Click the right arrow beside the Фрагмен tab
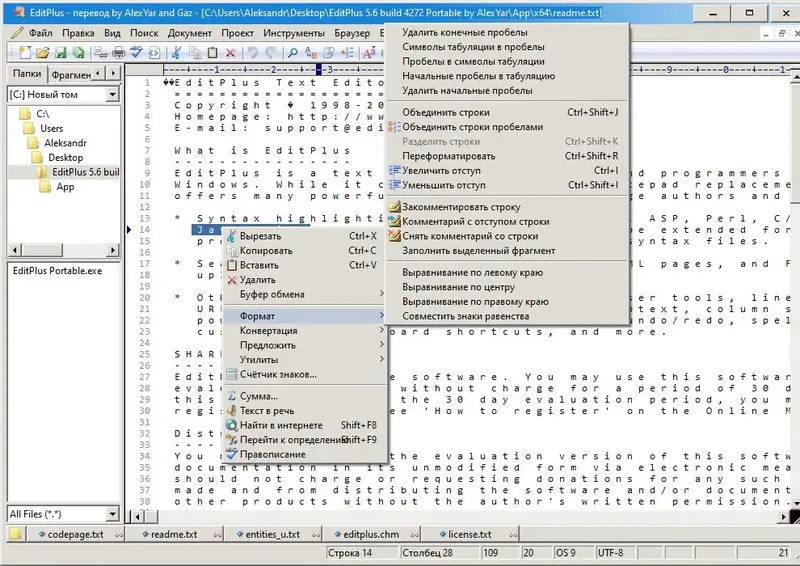 (113, 73)
